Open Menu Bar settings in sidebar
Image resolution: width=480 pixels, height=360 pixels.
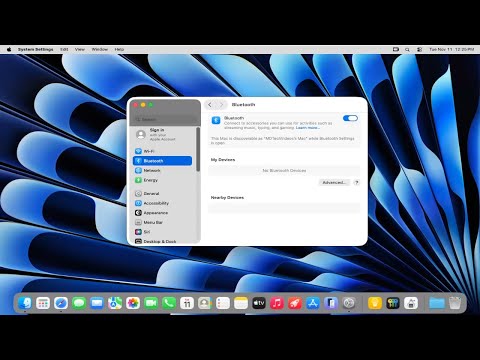click(162, 222)
